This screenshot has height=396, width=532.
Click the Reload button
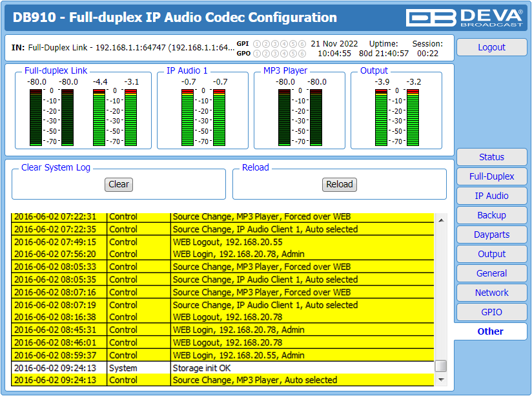pyautogui.click(x=340, y=184)
